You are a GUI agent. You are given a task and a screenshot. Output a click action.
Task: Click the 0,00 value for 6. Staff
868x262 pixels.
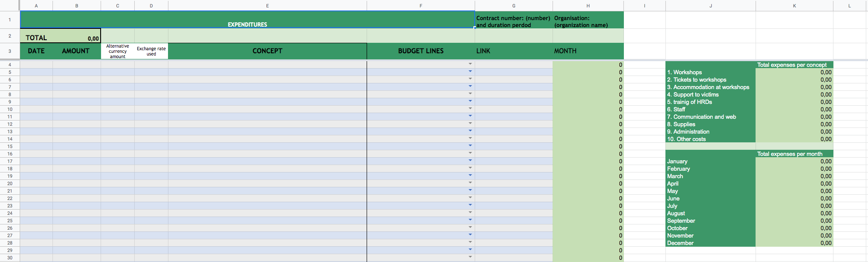pyautogui.click(x=794, y=109)
